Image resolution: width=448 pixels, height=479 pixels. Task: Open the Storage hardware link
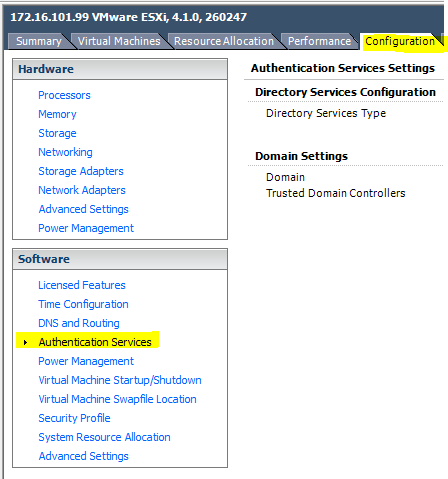point(57,133)
